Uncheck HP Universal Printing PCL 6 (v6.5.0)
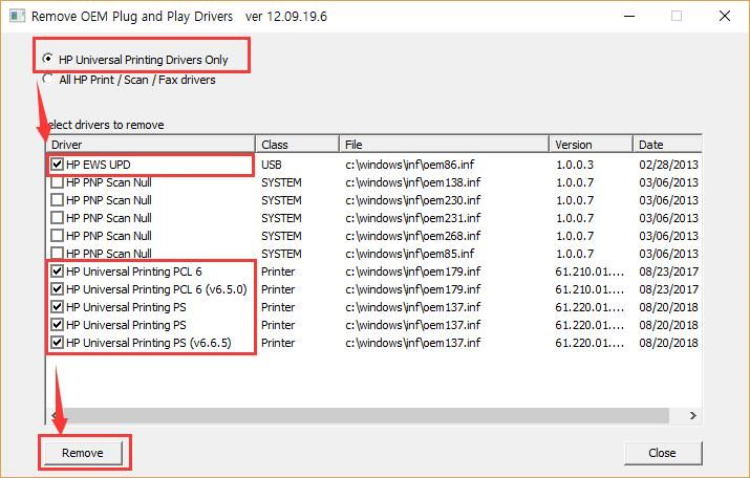The height and width of the screenshot is (478, 750). pyautogui.click(x=57, y=289)
